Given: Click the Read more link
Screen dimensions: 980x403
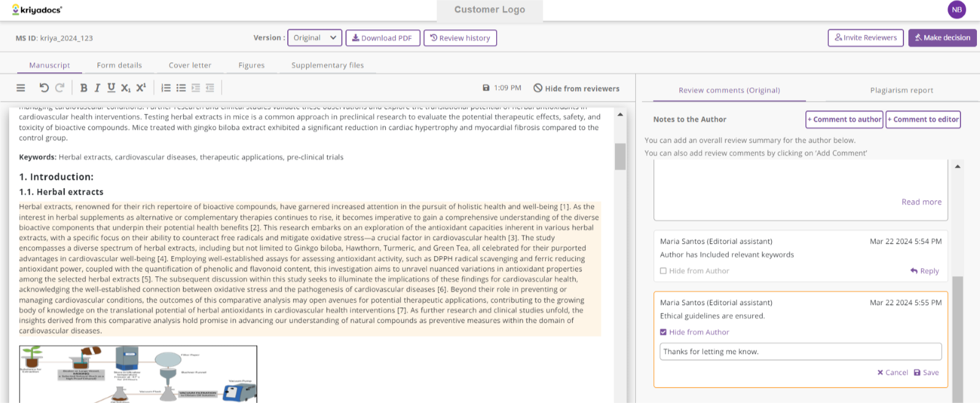Looking at the screenshot, I should pos(921,202).
